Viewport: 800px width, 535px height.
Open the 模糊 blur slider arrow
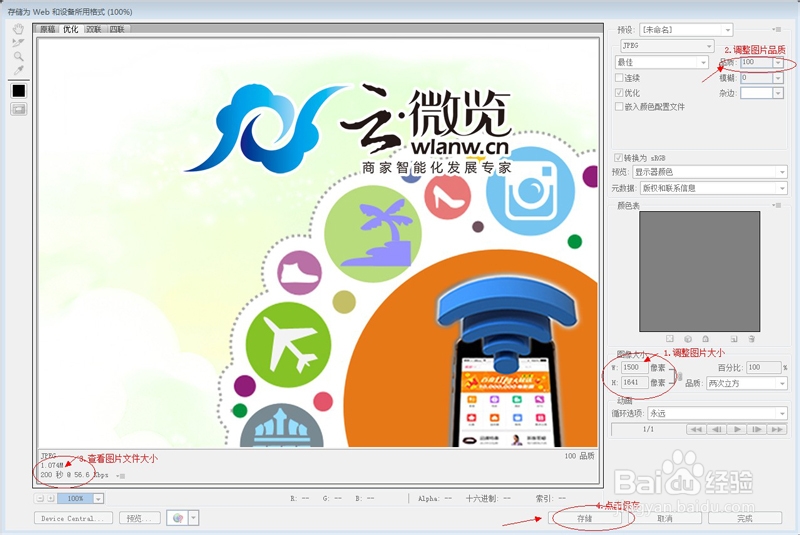click(778, 78)
